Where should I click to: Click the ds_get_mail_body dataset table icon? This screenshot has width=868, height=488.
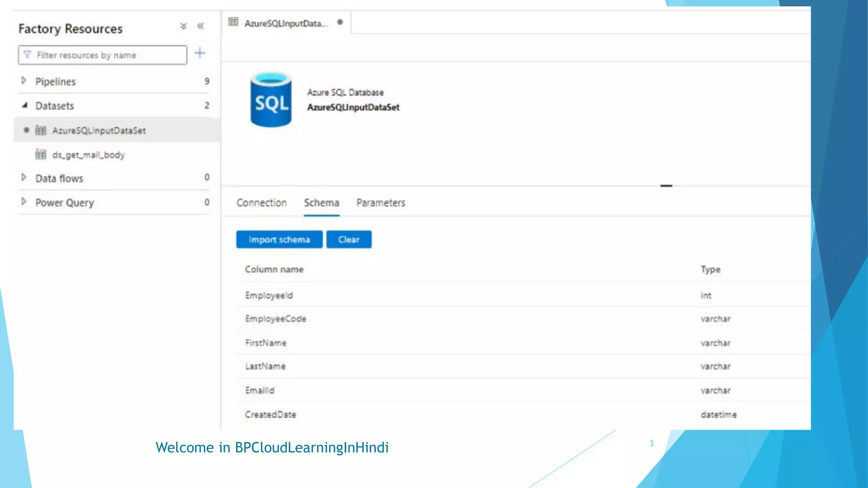[41, 154]
